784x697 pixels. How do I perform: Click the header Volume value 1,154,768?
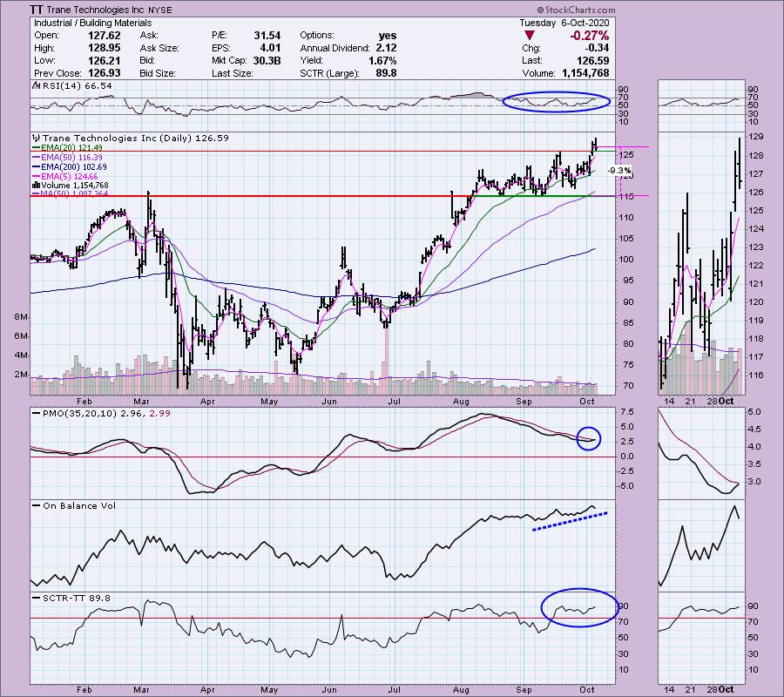[x=585, y=73]
